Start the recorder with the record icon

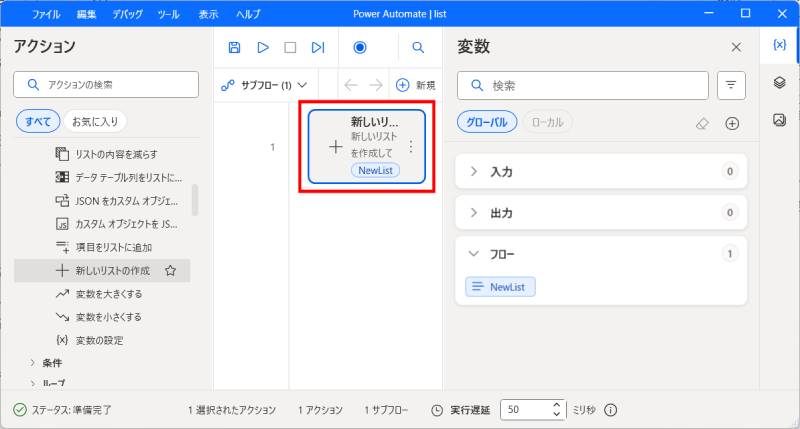click(360, 47)
